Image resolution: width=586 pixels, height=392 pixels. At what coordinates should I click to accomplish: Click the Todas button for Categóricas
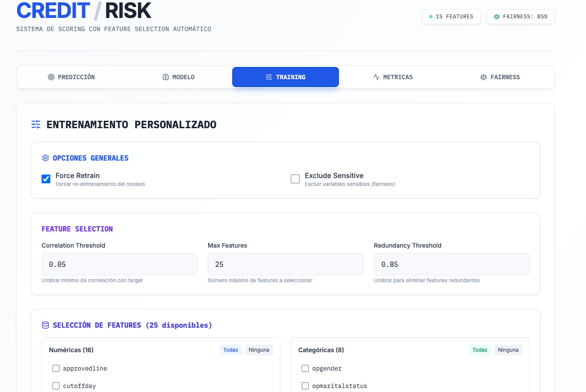(480, 350)
